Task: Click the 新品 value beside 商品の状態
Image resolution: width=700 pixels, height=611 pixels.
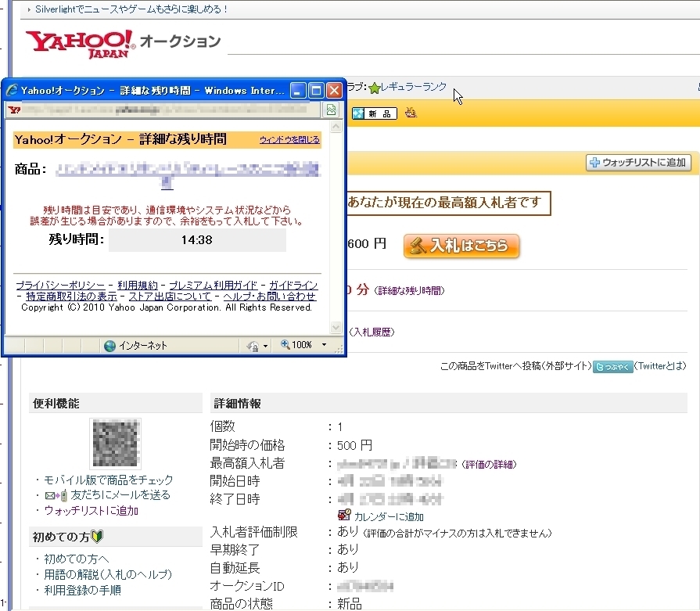Action: [x=349, y=604]
